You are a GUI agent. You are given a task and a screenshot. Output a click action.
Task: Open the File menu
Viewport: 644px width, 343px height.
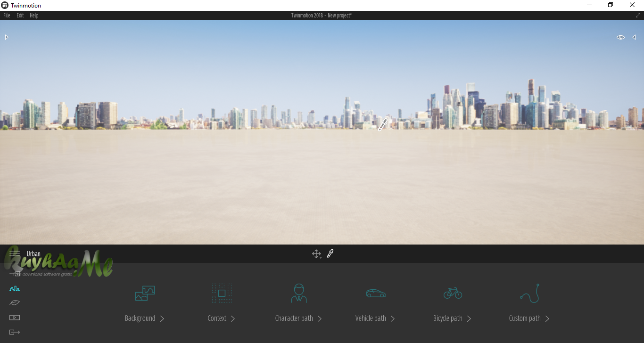click(x=7, y=16)
